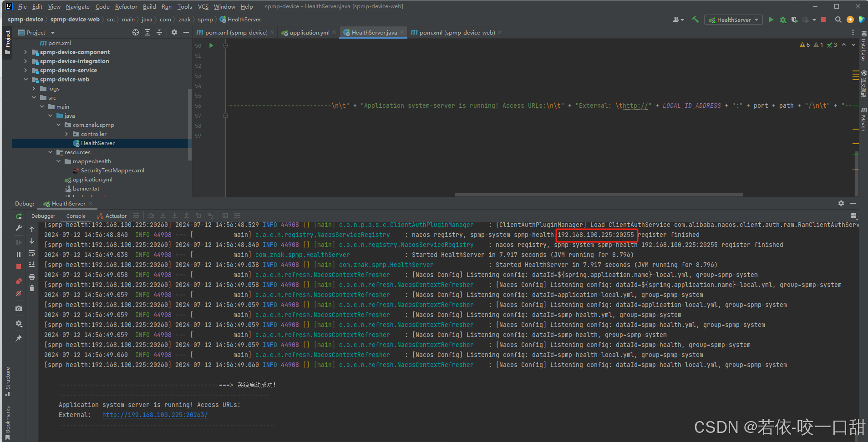Click the editor horizontal scrollbar
The height and width of the screenshot is (442, 868).
[599, 195]
